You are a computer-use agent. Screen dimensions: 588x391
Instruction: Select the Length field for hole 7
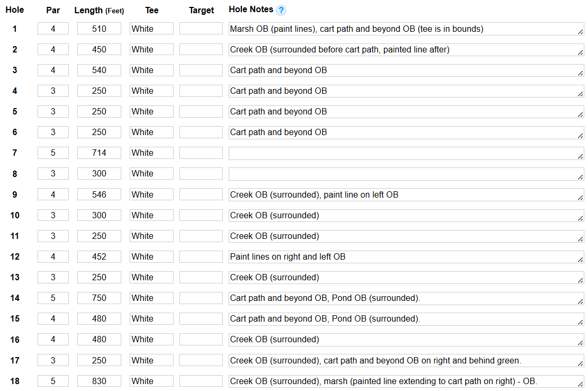tap(99, 153)
